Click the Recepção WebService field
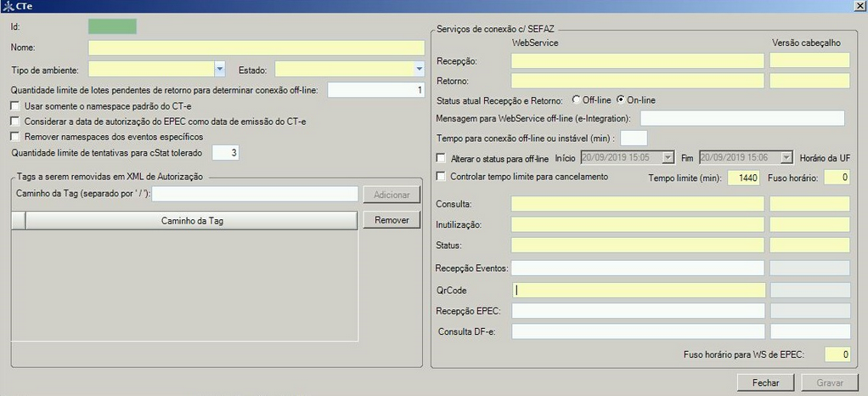The width and height of the screenshot is (868, 396). pyautogui.click(x=638, y=61)
